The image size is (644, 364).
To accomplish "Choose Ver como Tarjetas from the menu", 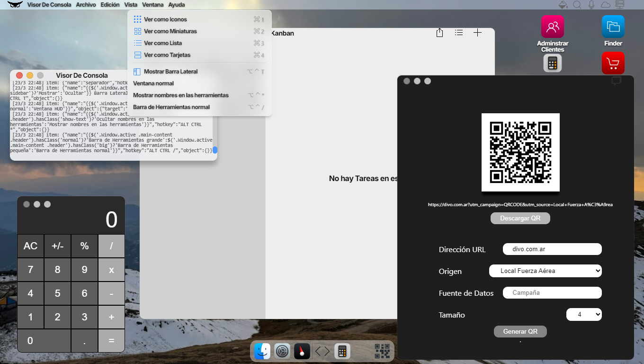I will pos(167,55).
